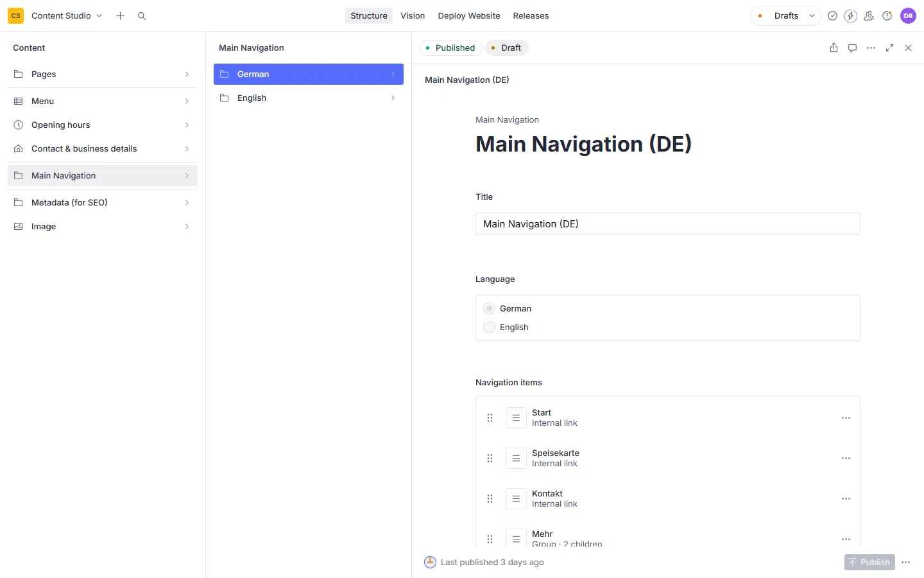This screenshot has height=578, width=924.
Task: Open the Image content item
Action: pos(103,227)
